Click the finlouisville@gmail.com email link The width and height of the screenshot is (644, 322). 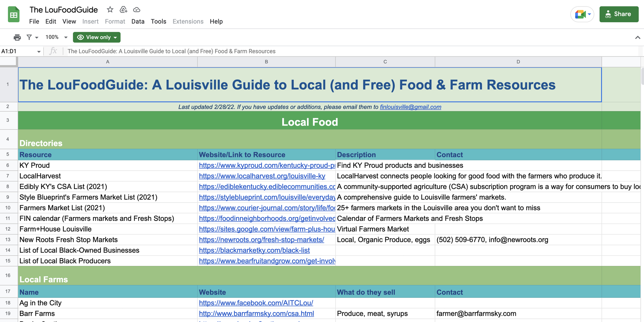click(411, 107)
